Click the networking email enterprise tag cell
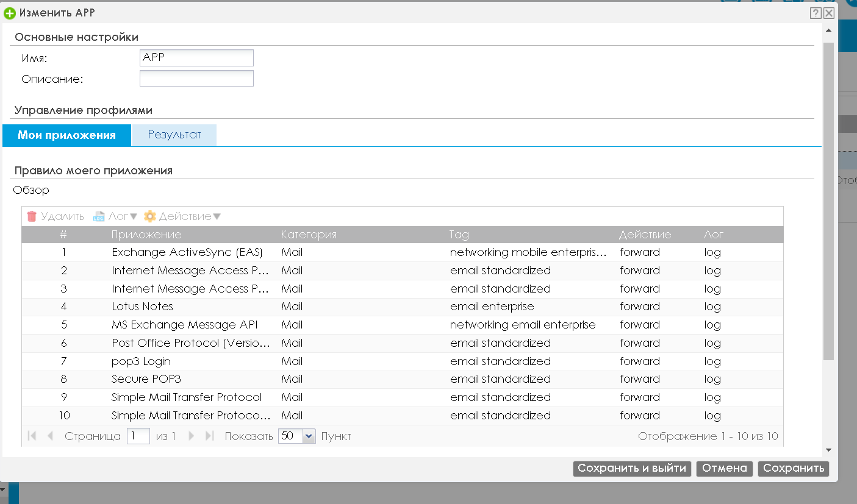Screen dimensions: 857x504 click(x=523, y=325)
